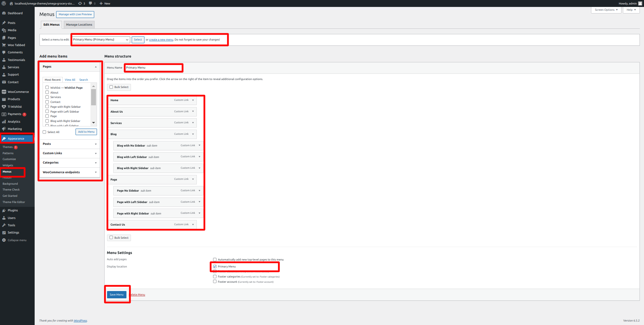Open Media library icon

[x=4, y=30]
